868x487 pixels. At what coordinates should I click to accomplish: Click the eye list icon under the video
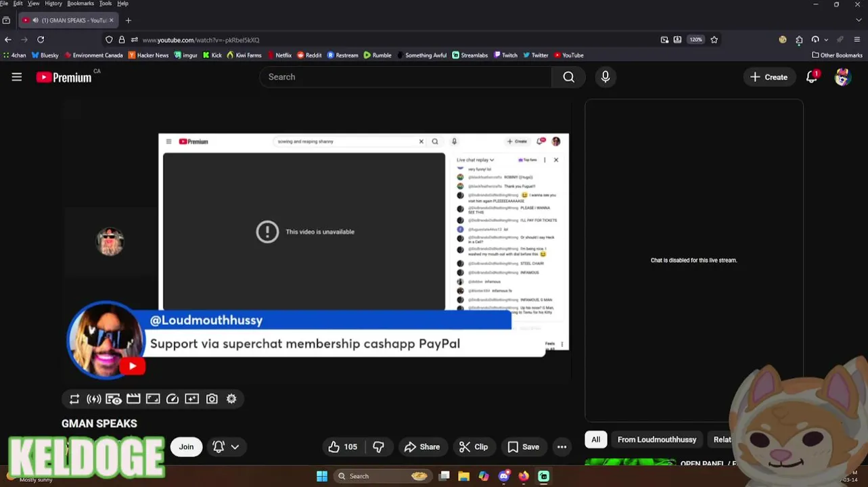tap(114, 399)
